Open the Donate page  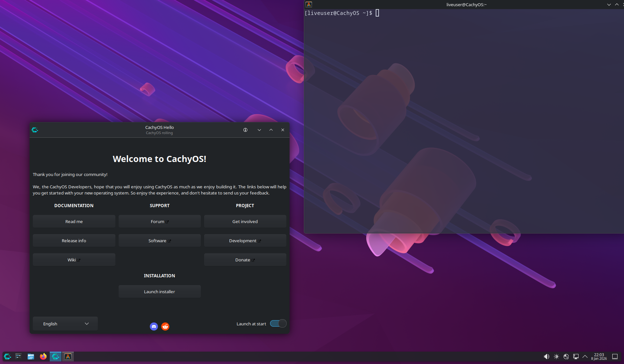pyautogui.click(x=245, y=259)
